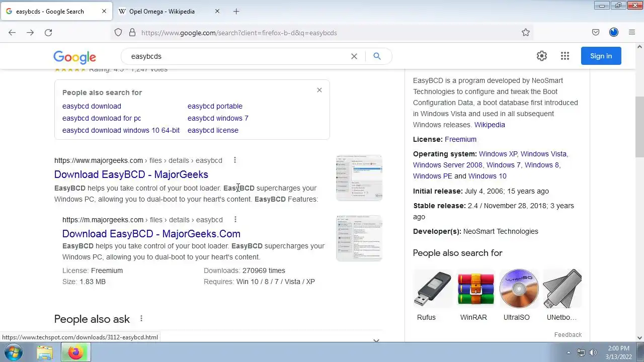Open options for m.majorgeeks.com result
This screenshot has height=362, width=644.
point(235,220)
